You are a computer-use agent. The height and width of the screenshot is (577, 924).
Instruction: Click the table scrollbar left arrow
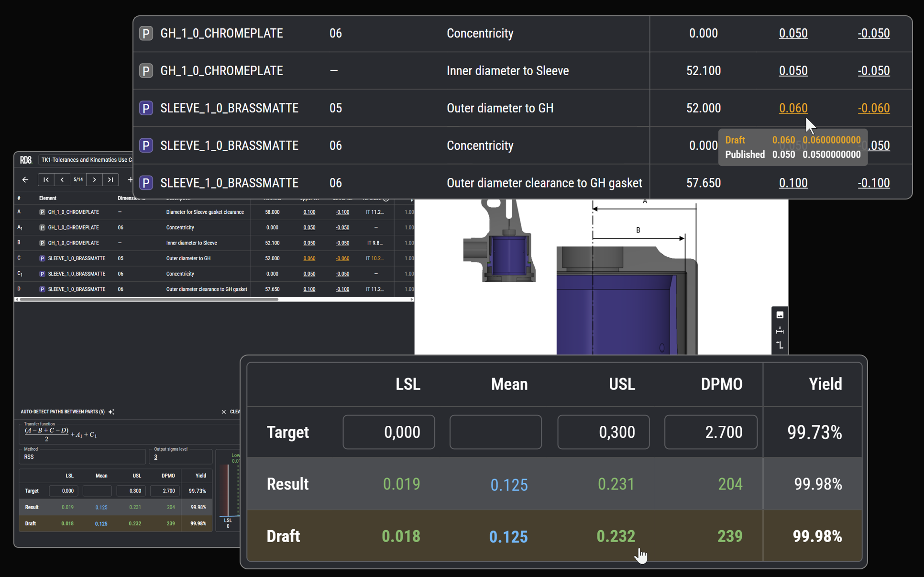(17, 300)
